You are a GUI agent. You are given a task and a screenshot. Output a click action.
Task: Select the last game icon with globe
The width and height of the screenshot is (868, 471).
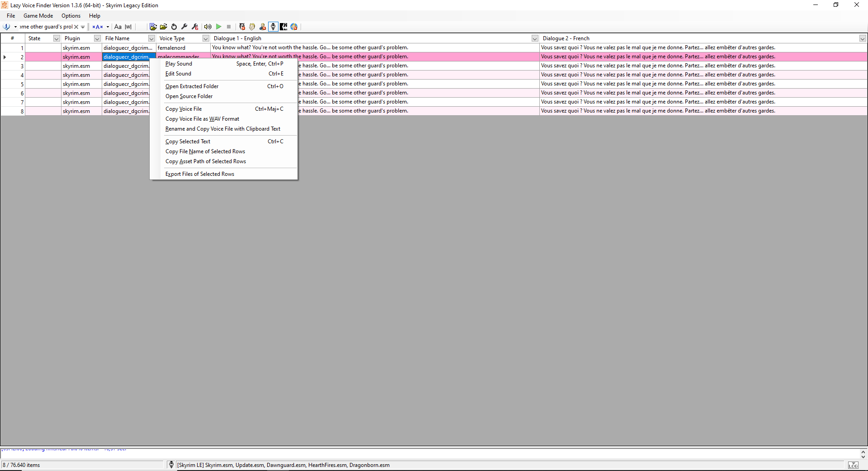pyautogui.click(x=294, y=27)
